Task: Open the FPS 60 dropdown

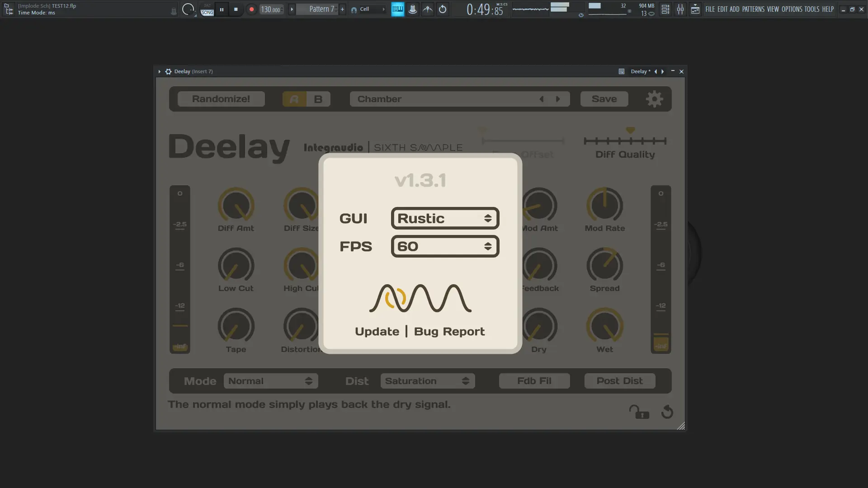Action: [x=445, y=246]
